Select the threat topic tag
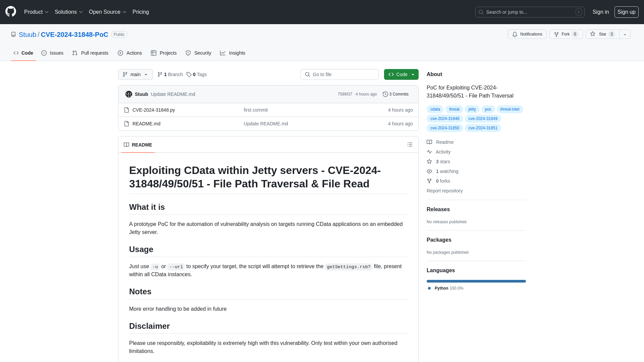 pos(454,109)
